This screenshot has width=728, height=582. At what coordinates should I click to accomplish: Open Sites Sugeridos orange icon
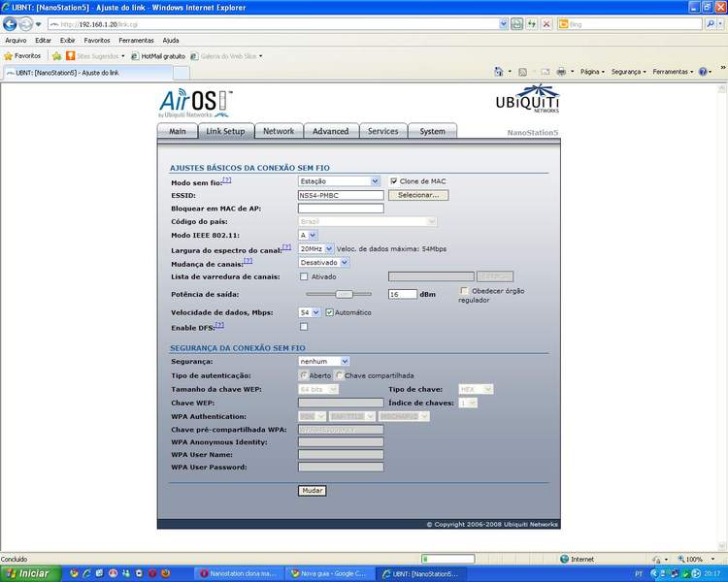(x=70, y=56)
